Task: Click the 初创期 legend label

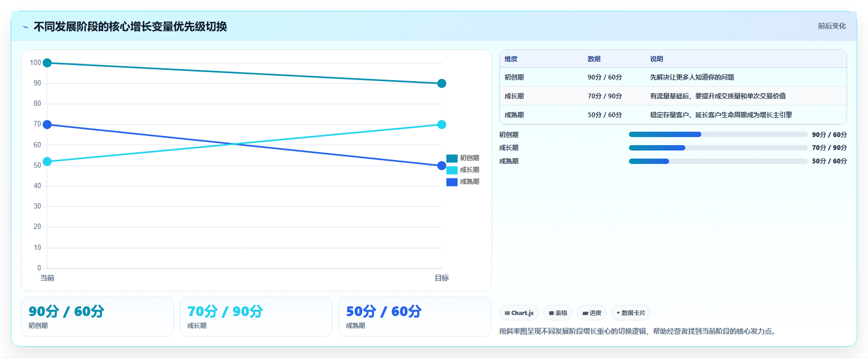Action: pyautogui.click(x=469, y=158)
